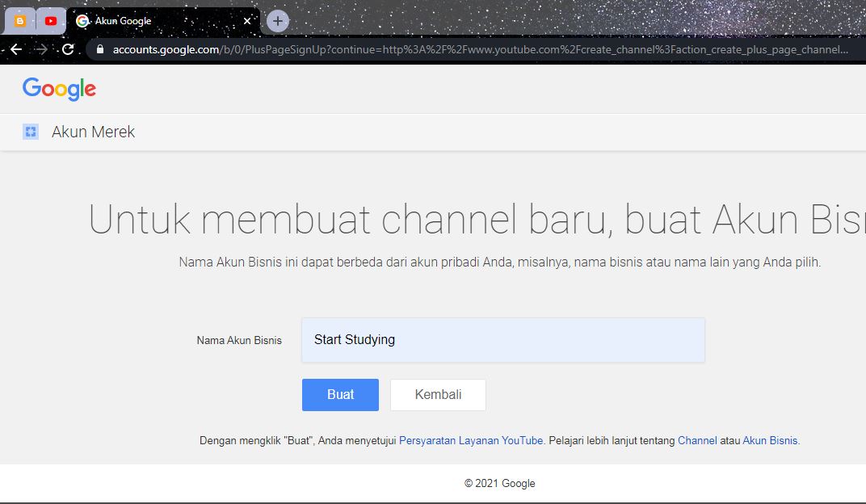Click the 'Nama Akun Bisnis ini dapat berbeda' description
The width and height of the screenshot is (866, 504).
click(500, 262)
